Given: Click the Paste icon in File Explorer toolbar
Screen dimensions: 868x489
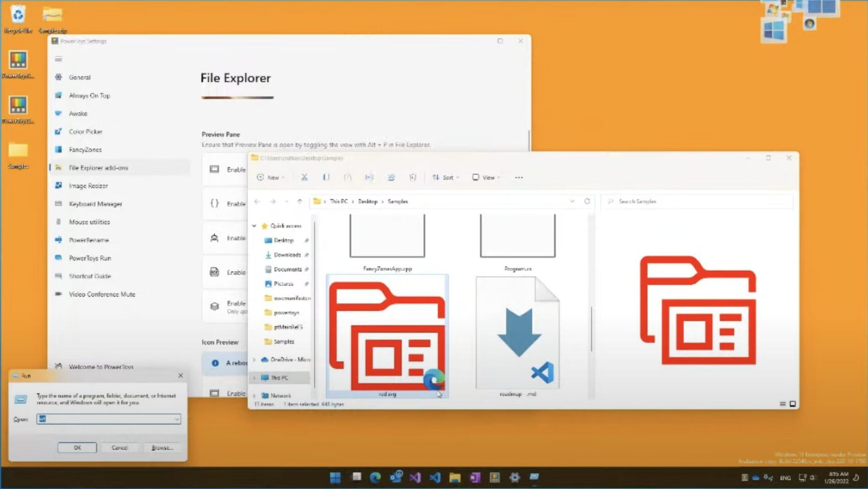Looking at the screenshot, I should click(347, 178).
